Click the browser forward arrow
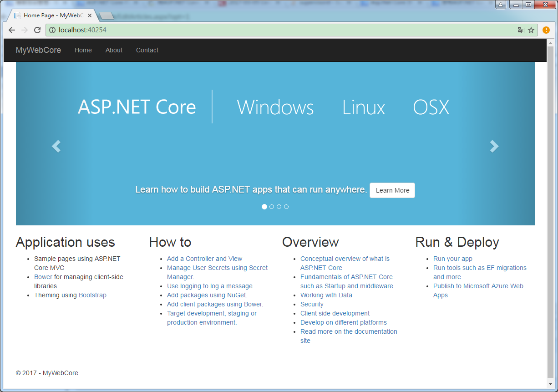558x392 pixels. 25,30
